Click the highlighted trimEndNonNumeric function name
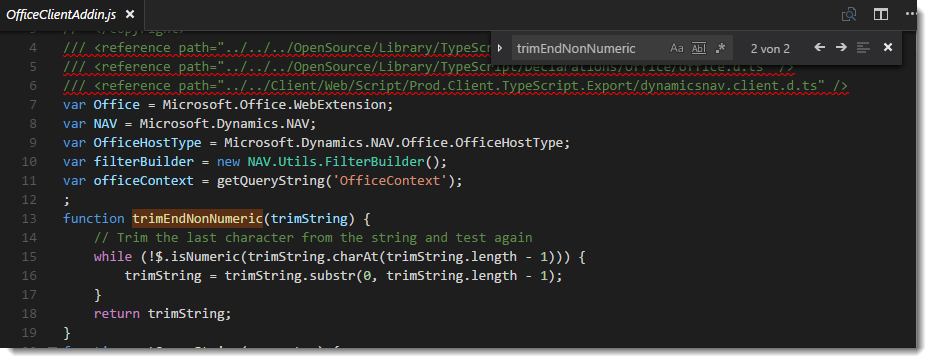 click(x=197, y=219)
